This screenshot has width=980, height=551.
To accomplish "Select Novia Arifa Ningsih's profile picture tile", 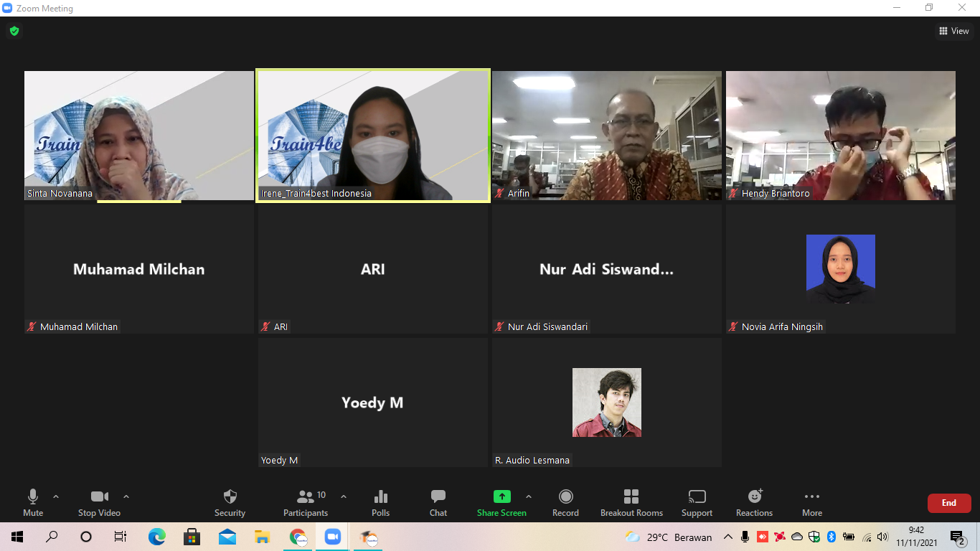I will pyautogui.click(x=840, y=269).
